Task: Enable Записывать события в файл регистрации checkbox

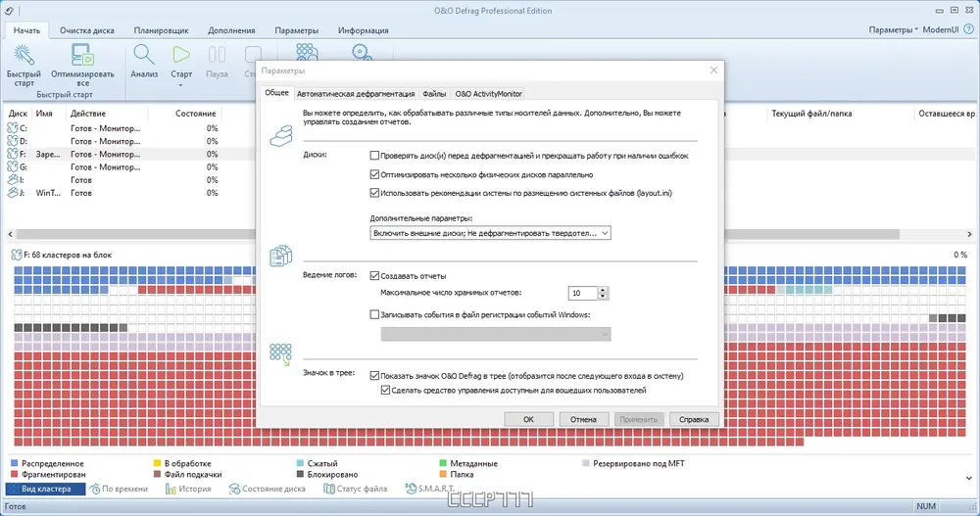Action: click(x=374, y=314)
